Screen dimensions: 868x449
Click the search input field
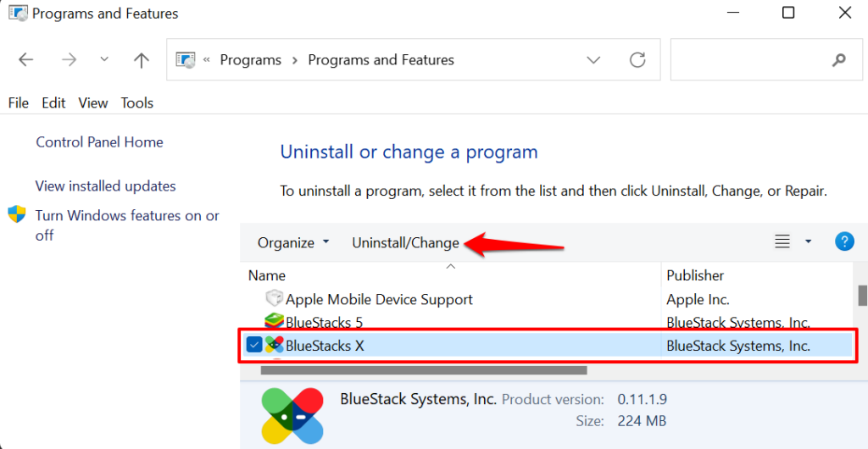point(746,60)
